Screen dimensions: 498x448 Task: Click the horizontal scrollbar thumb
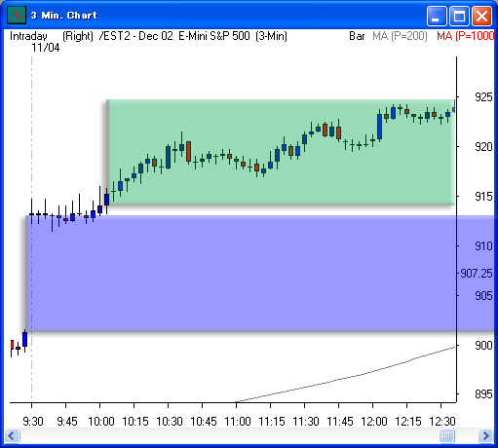pos(447,435)
